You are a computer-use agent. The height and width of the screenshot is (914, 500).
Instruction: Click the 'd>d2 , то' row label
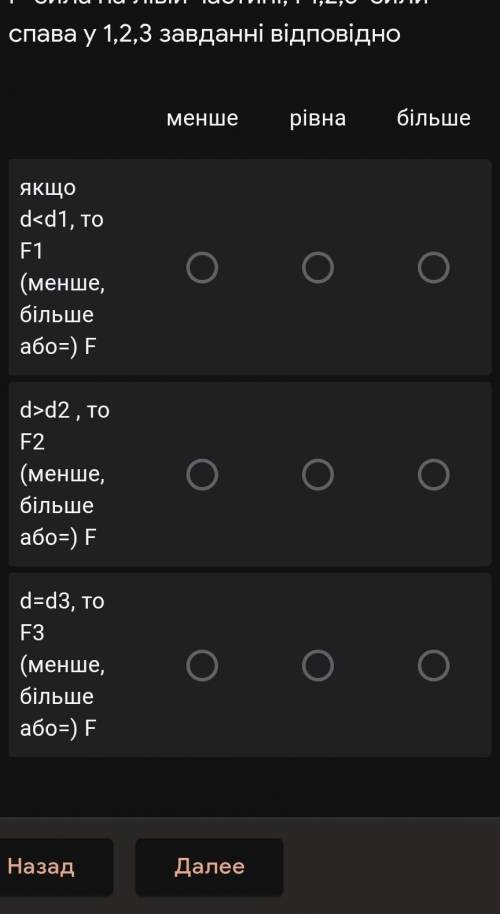pyautogui.click(x=65, y=411)
